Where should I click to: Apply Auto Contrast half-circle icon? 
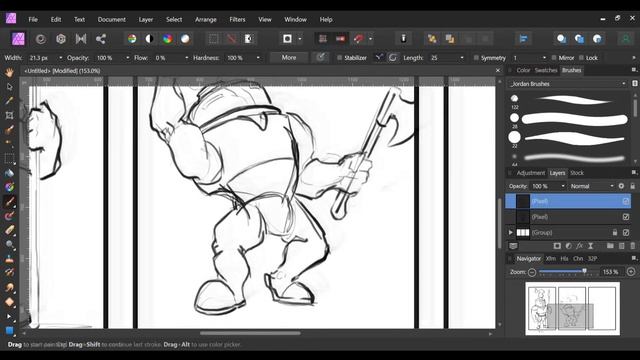click(x=149, y=39)
